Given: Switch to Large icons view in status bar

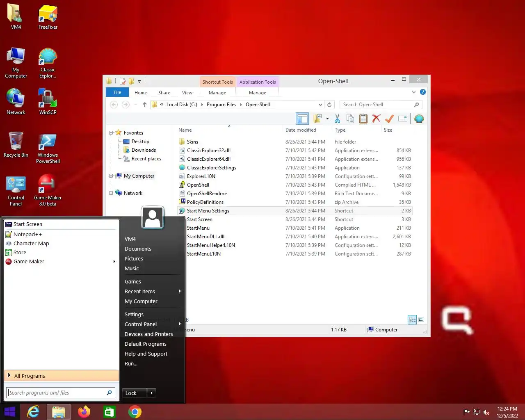Looking at the screenshot, I should 421,320.
